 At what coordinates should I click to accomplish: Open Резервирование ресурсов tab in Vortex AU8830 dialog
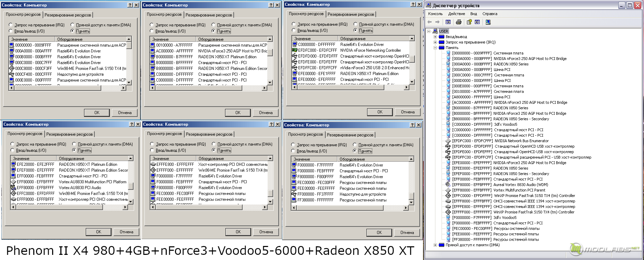click(x=69, y=134)
